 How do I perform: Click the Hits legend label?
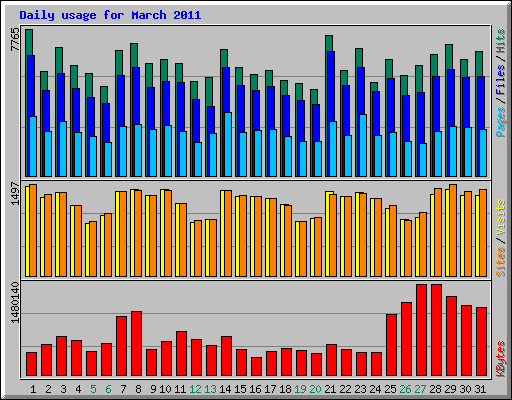click(x=500, y=41)
